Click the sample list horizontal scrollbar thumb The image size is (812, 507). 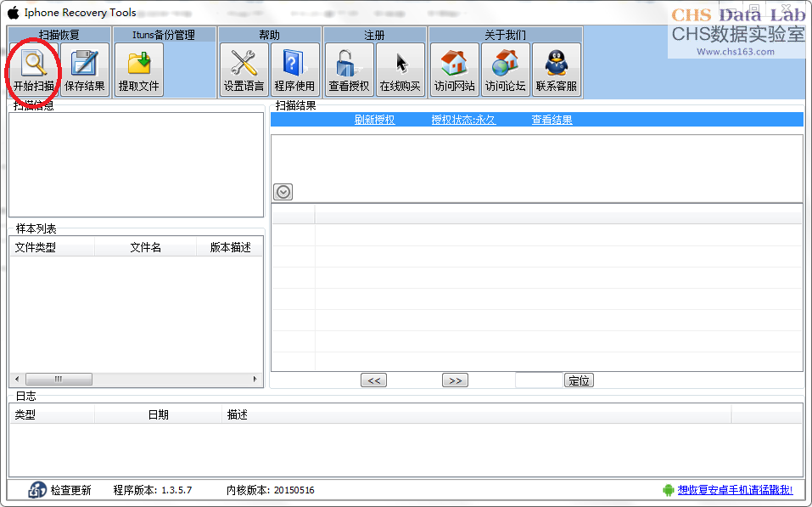click(59, 379)
